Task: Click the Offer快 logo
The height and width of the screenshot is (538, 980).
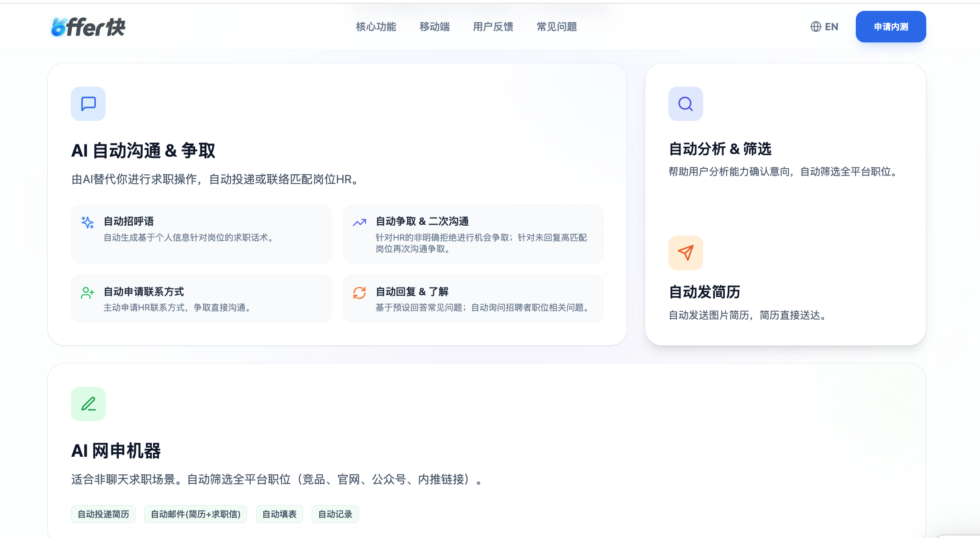Action: (x=88, y=27)
